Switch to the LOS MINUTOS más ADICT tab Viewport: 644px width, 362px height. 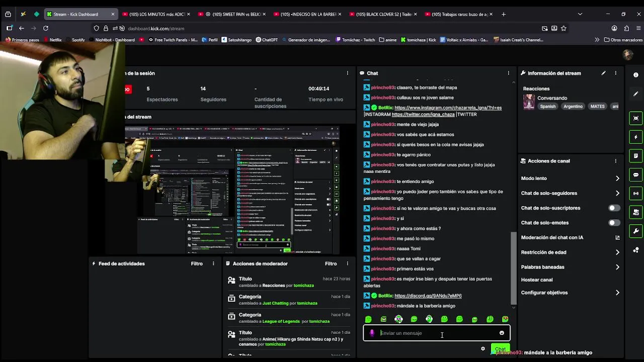pyautogui.click(x=156, y=14)
